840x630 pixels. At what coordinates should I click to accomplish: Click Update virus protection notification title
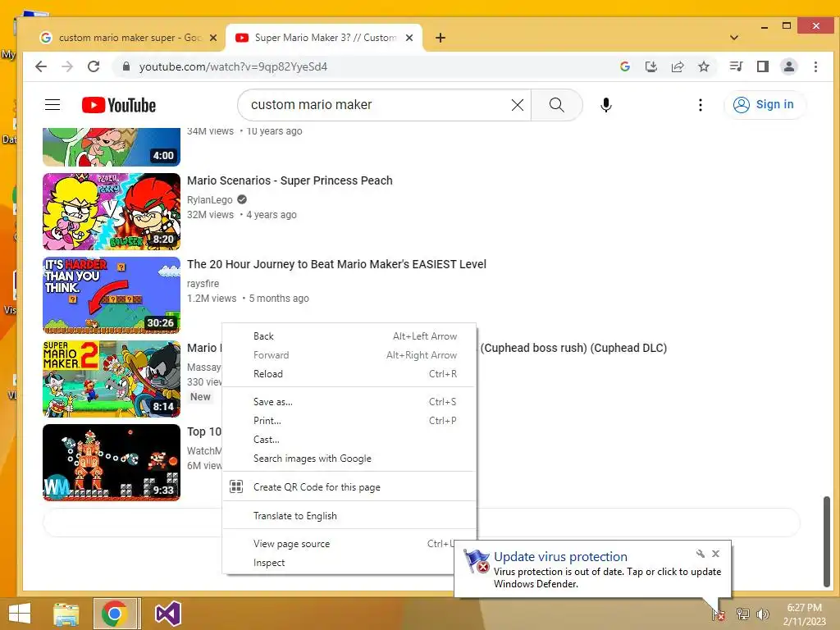[x=560, y=557]
